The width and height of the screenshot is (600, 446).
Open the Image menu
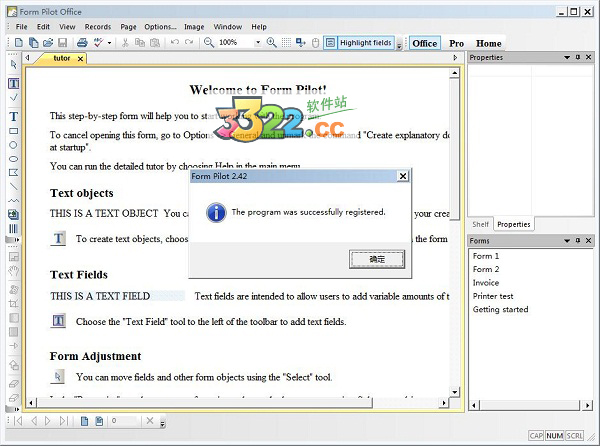(x=194, y=27)
